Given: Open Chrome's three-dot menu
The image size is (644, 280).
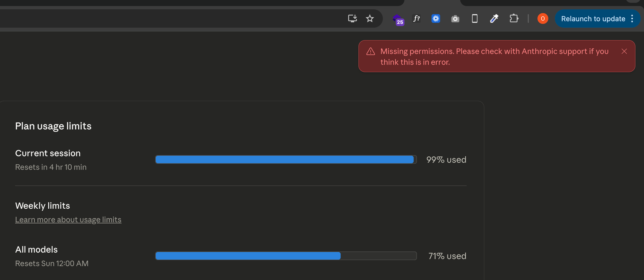Looking at the screenshot, I should [x=632, y=19].
